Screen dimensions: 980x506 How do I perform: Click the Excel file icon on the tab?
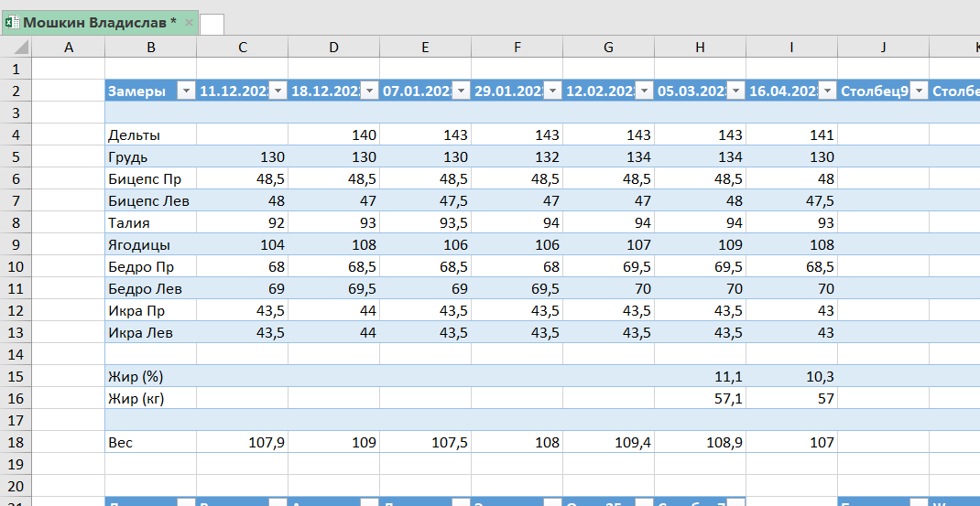[12, 23]
